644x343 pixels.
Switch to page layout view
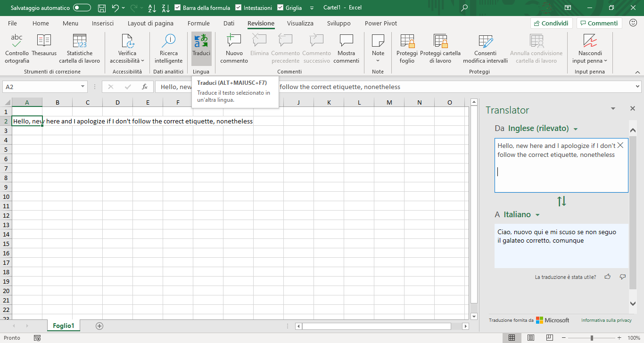point(531,338)
